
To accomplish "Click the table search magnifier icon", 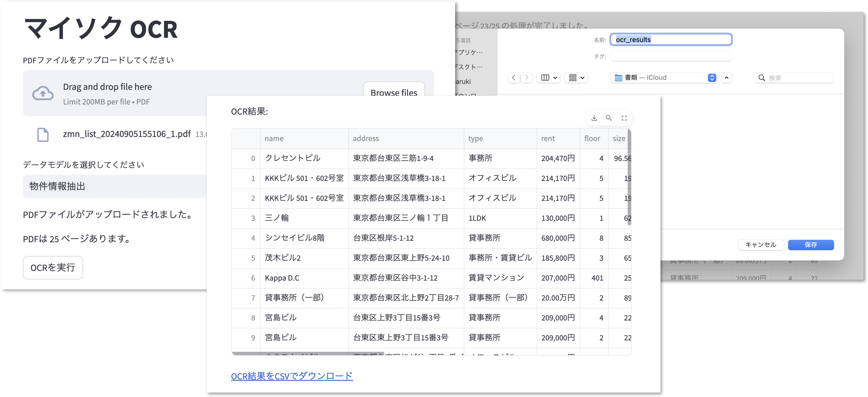I will tap(609, 118).
